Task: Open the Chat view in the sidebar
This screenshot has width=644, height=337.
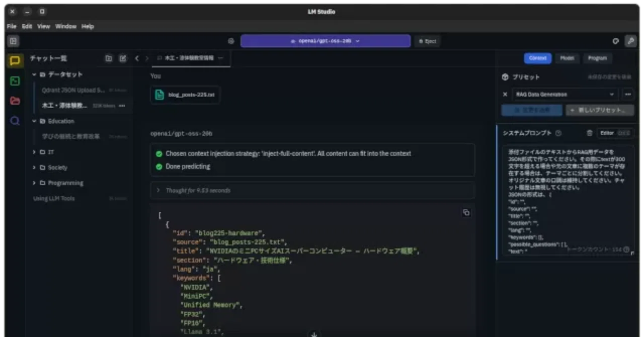Action: [x=15, y=61]
